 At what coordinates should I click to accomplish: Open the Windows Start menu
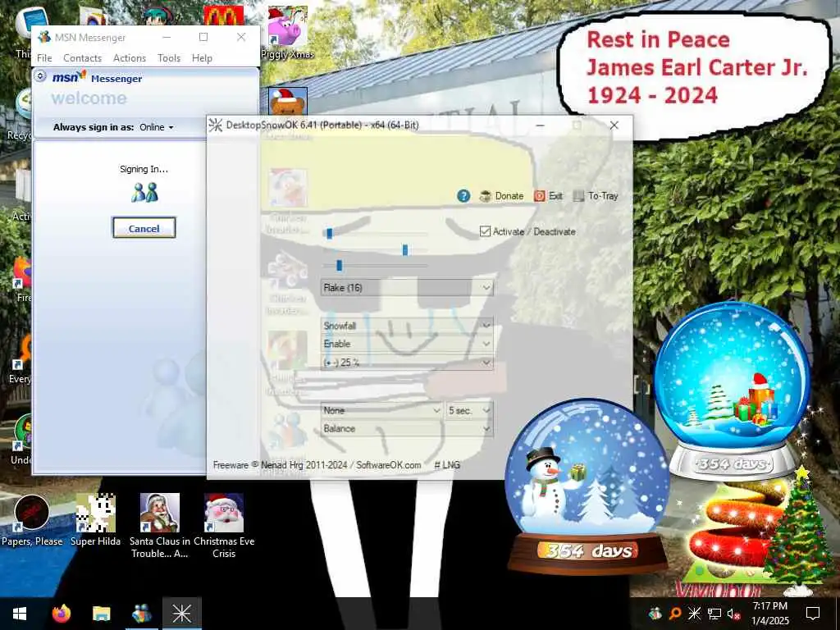tap(20, 614)
